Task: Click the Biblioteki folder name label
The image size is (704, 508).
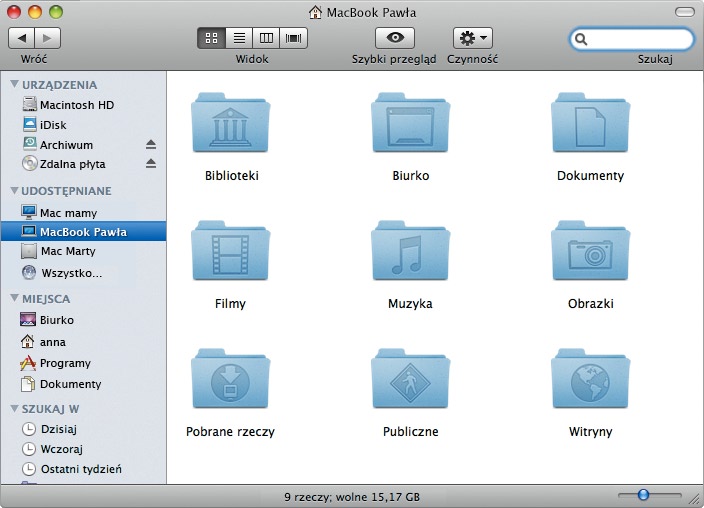Action: click(x=232, y=176)
